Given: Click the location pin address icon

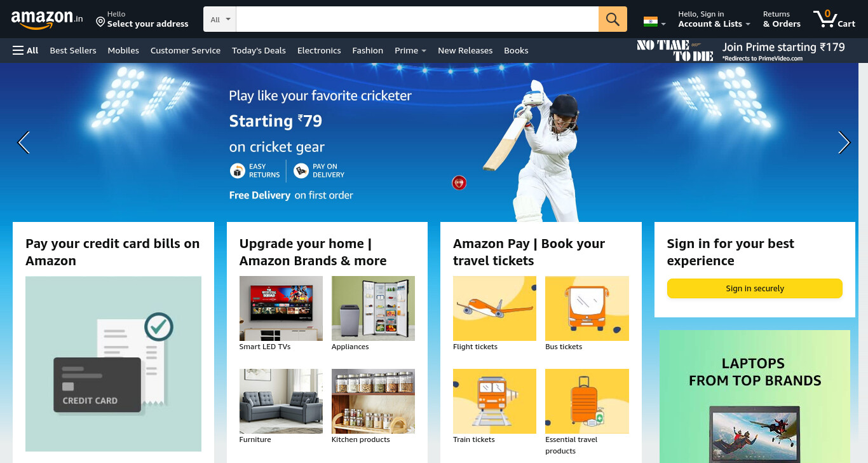Looking at the screenshot, I should [100, 22].
